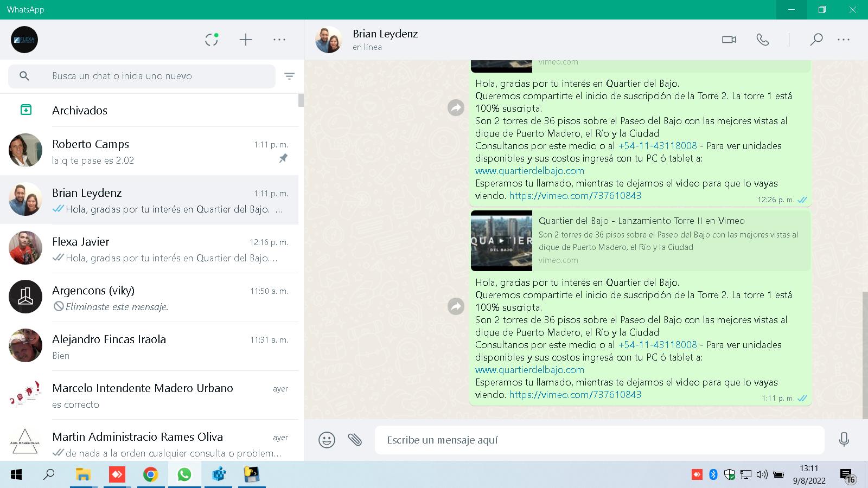Open www.quartierdelbajo.com link in 12:26 message
The width and height of the screenshot is (868, 488).
pyautogui.click(x=529, y=171)
